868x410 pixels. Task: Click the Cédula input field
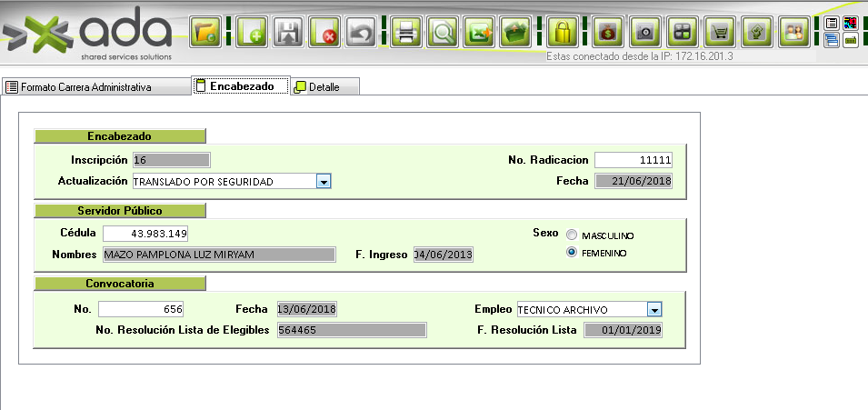click(x=145, y=234)
